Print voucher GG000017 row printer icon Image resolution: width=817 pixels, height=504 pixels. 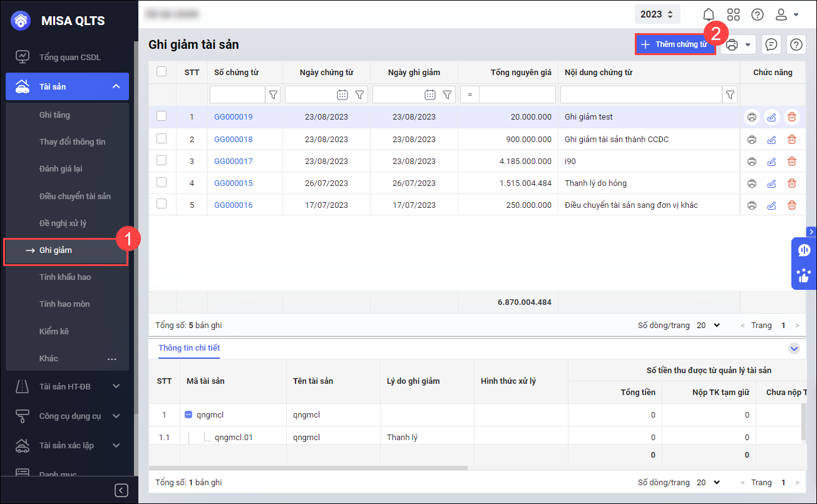(752, 162)
